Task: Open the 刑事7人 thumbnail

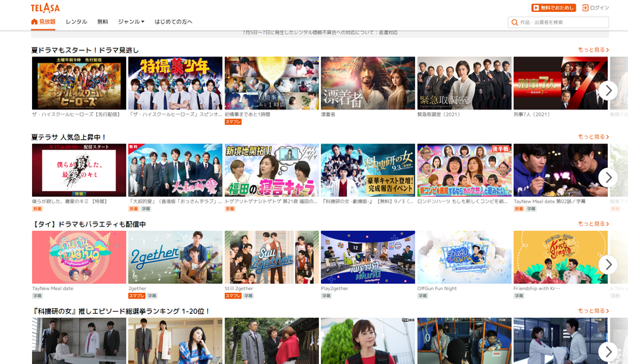Action: pyautogui.click(x=560, y=83)
